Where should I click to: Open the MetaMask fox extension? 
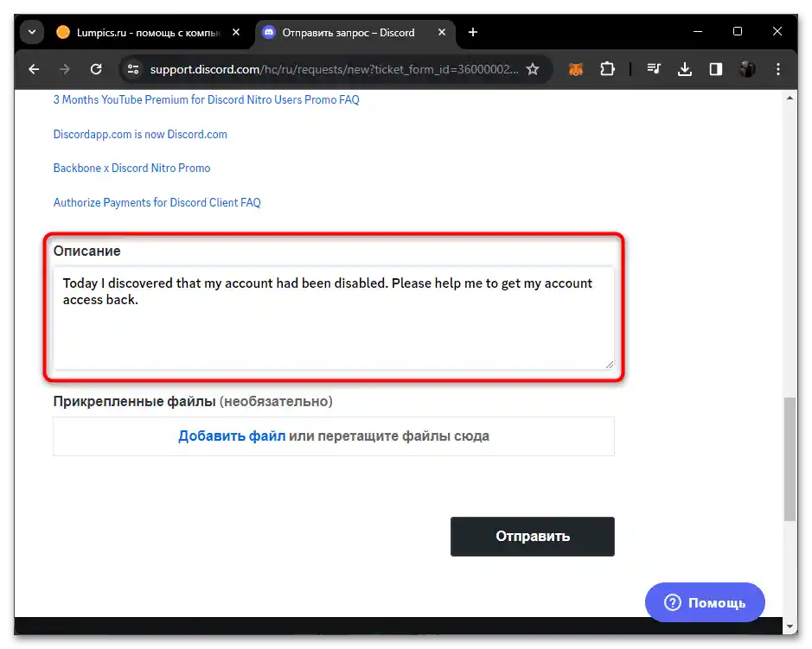coord(576,69)
